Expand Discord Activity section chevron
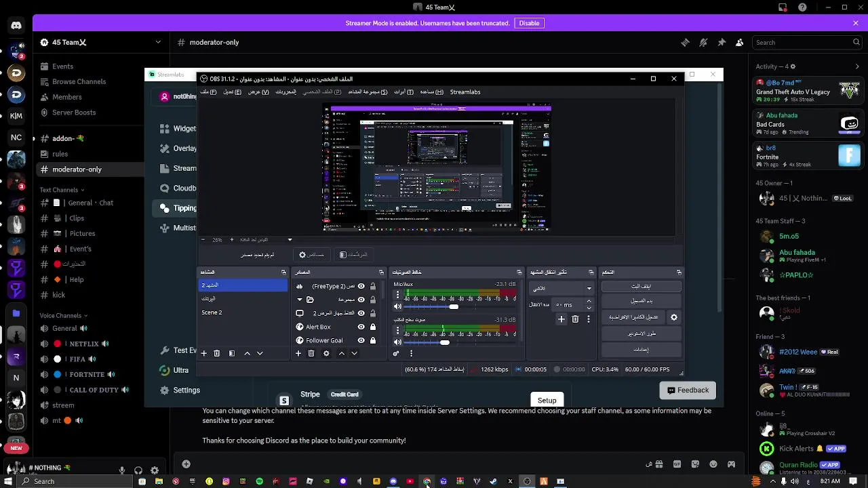Image resolution: width=868 pixels, height=488 pixels. pos(857,66)
